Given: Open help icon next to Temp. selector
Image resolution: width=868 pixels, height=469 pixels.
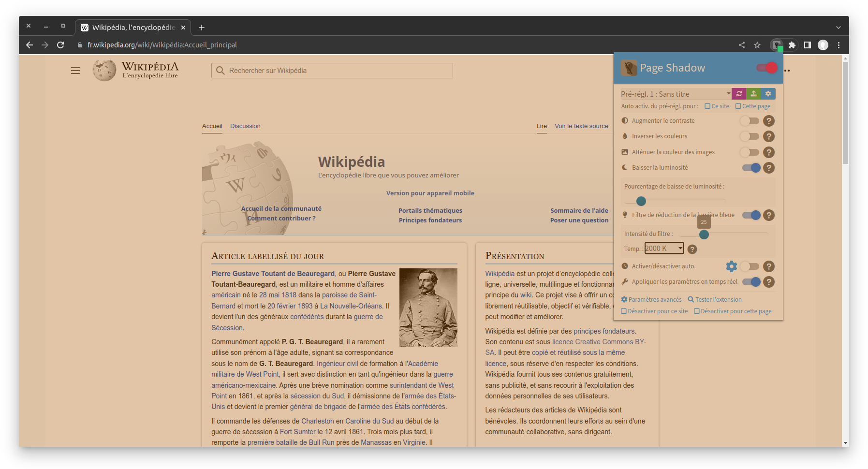Looking at the screenshot, I should coord(692,249).
